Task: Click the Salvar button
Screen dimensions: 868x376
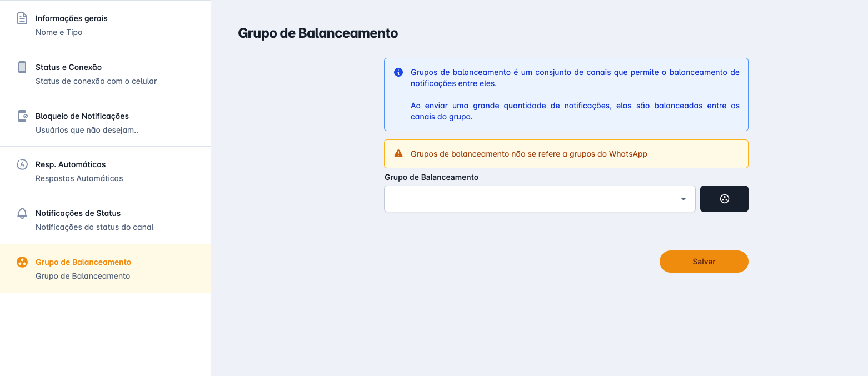Action: tap(704, 262)
